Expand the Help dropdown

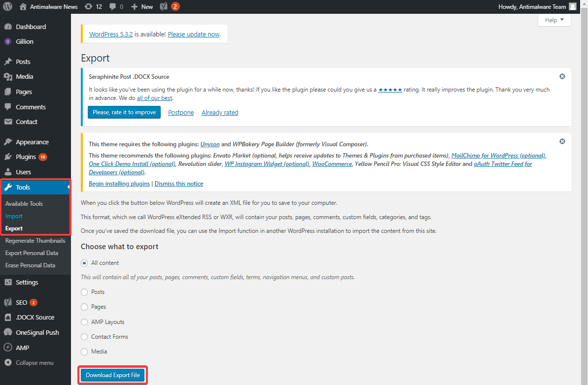[553, 20]
